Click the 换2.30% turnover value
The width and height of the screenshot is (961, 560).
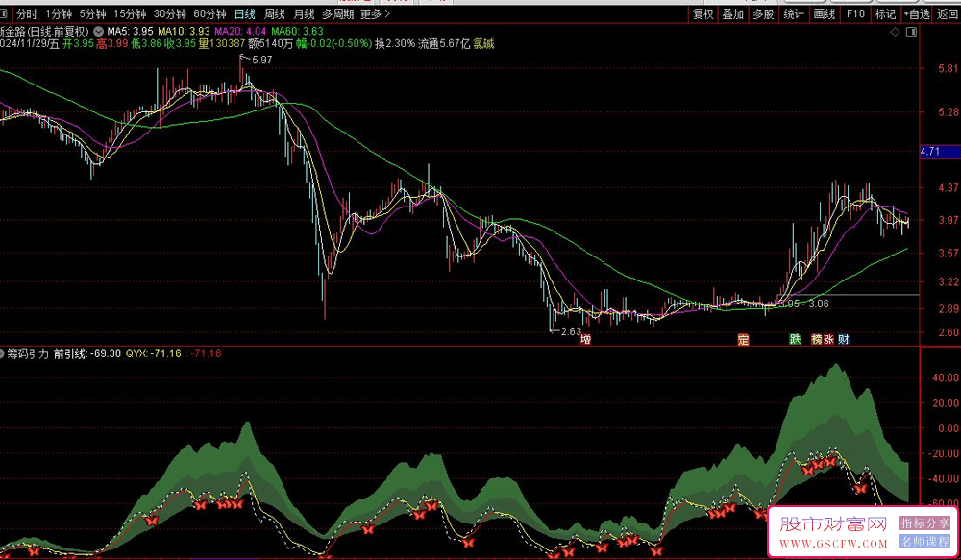[395, 44]
